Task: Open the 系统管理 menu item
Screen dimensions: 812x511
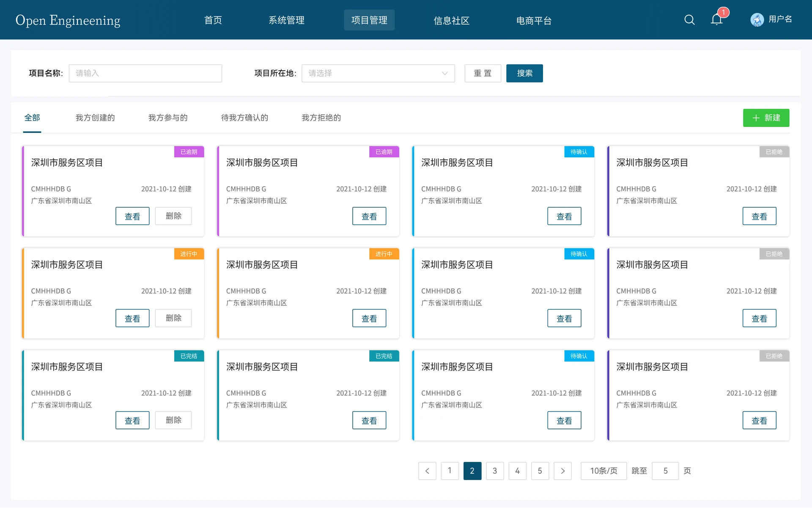Action: (x=287, y=20)
